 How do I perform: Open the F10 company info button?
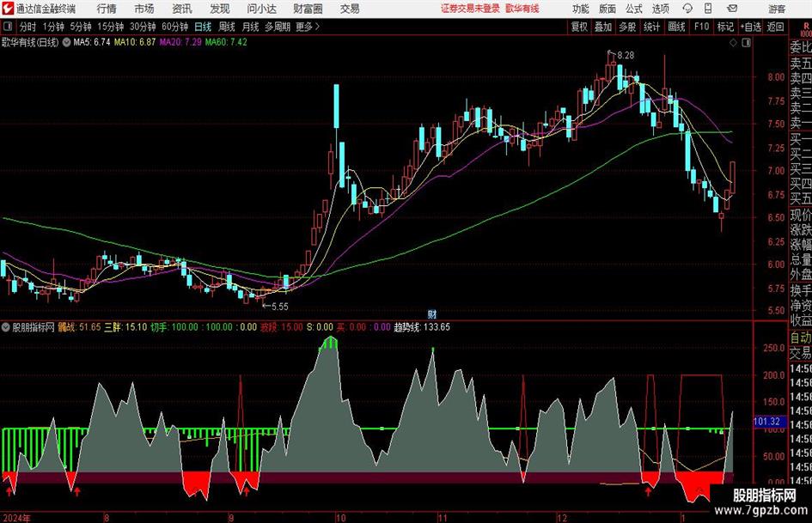pos(702,27)
